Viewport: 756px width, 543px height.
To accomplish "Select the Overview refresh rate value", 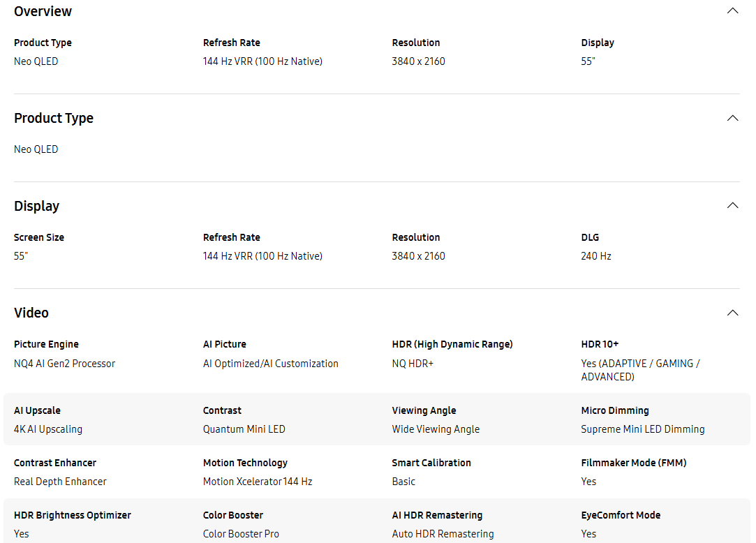I will [262, 61].
